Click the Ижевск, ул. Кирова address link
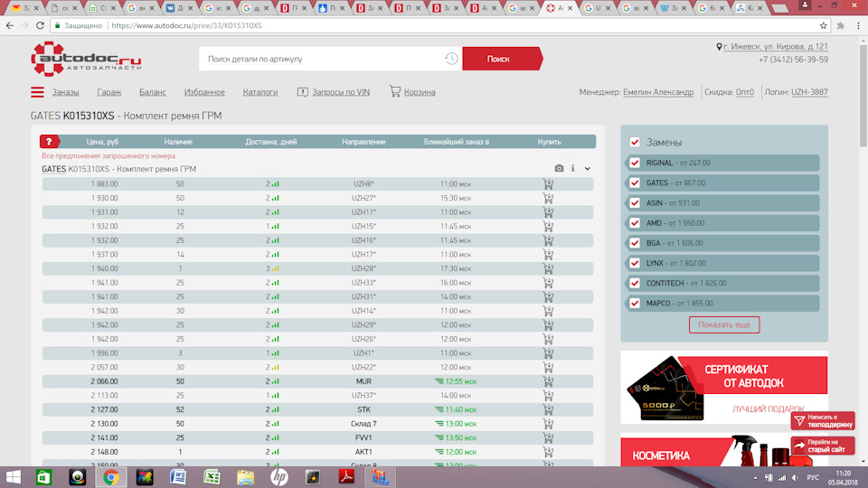Image resolution: width=868 pixels, height=488 pixels. click(x=776, y=47)
